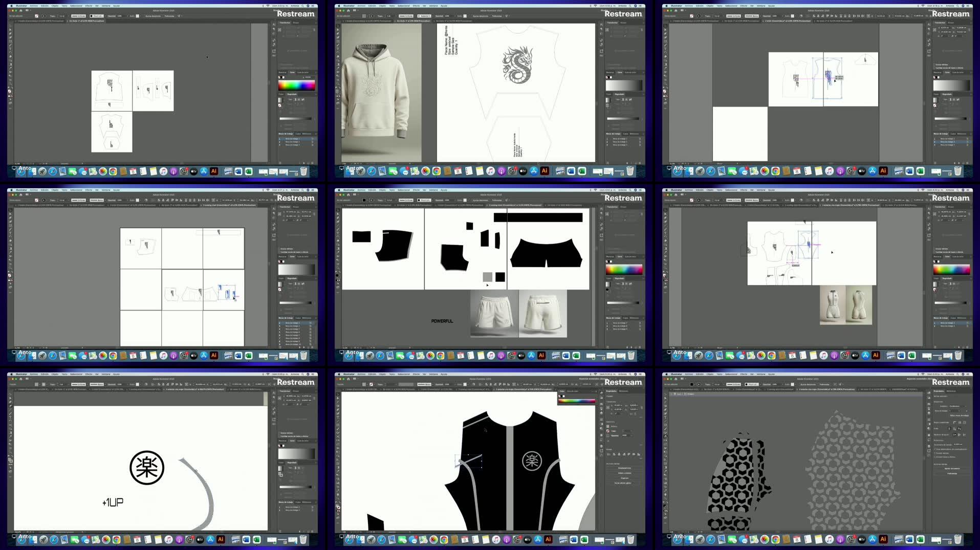Open the Degradado panel flyout menu
Screen dimensions: 980x550
pyautogui.click(x=317, y=94)
